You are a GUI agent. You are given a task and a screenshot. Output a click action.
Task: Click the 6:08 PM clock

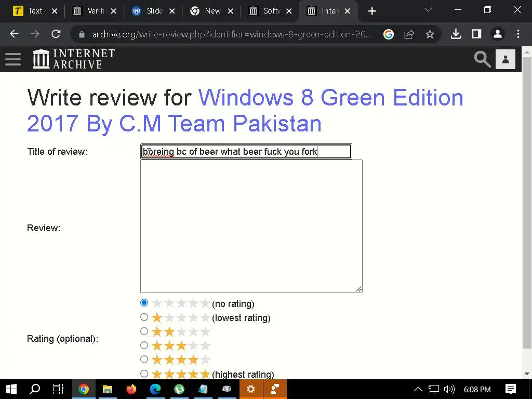point(477,390)
